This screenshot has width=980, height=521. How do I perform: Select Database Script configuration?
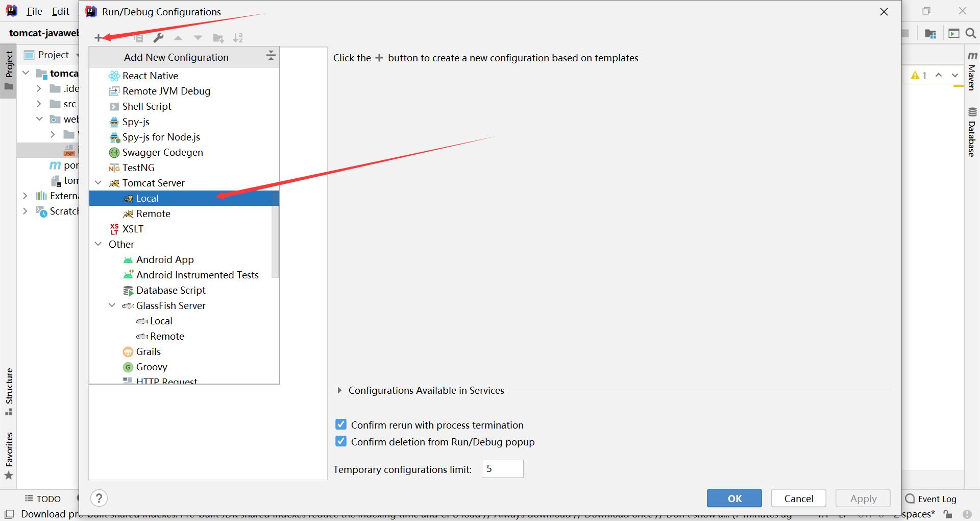pos(184,290)
